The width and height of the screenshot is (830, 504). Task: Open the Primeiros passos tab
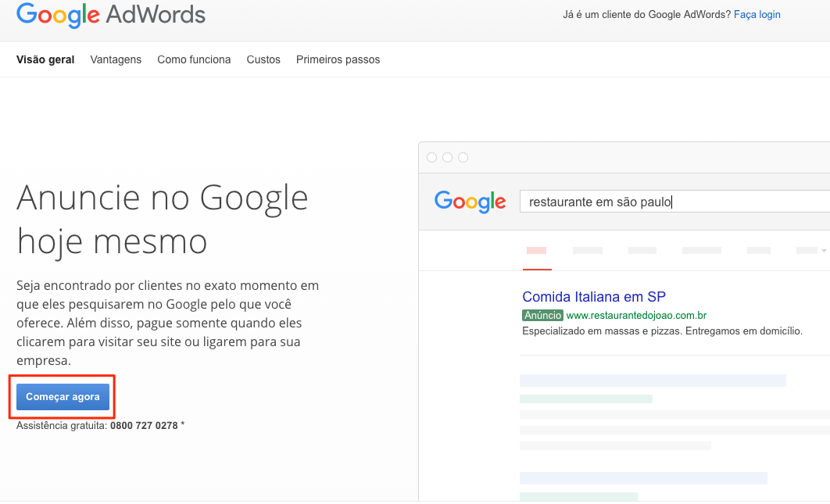(338, 60)
